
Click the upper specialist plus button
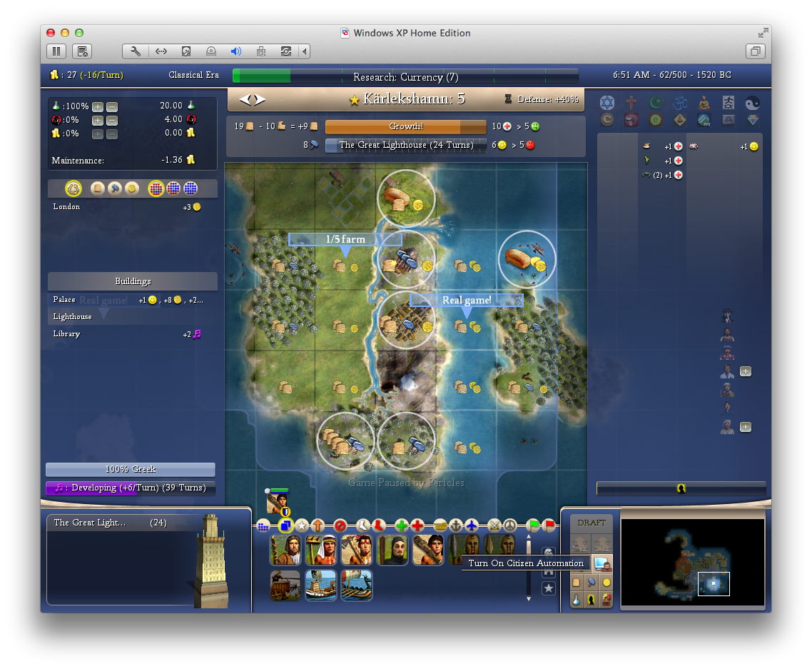point(746,371)
